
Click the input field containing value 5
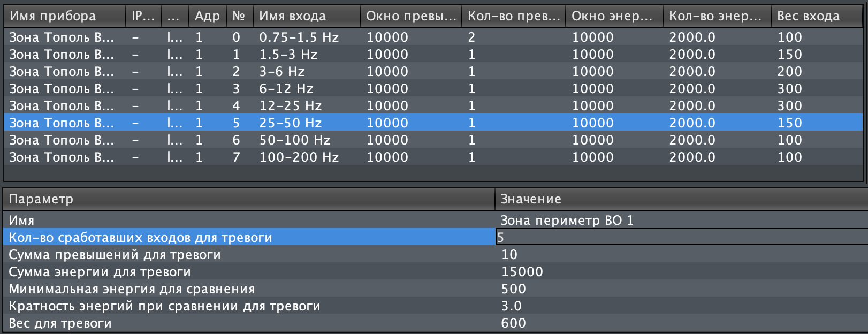tap(680, 238)
